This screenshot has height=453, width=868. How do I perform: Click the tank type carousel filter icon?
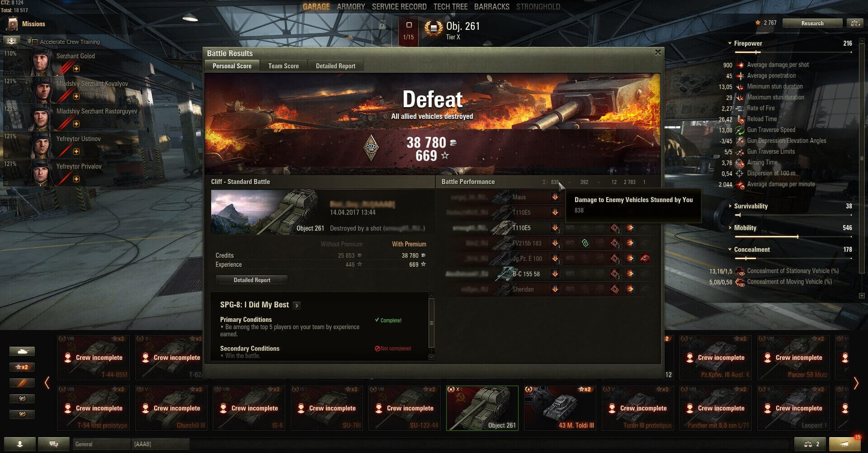(x=22, y=351)
